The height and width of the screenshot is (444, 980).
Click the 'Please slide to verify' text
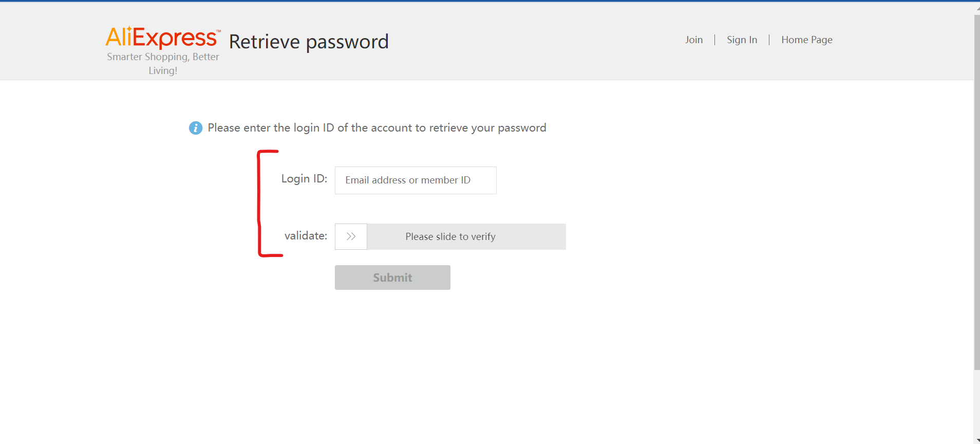450,236
